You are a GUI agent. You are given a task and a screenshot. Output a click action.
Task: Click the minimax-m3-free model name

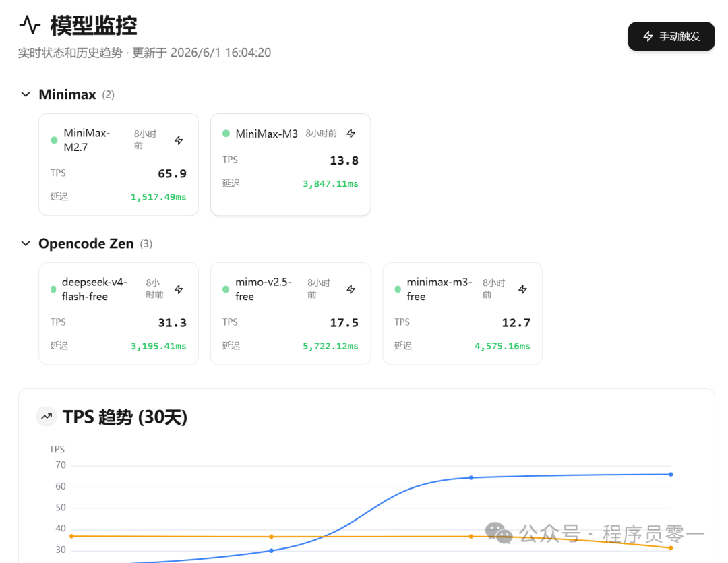point(439,289)
